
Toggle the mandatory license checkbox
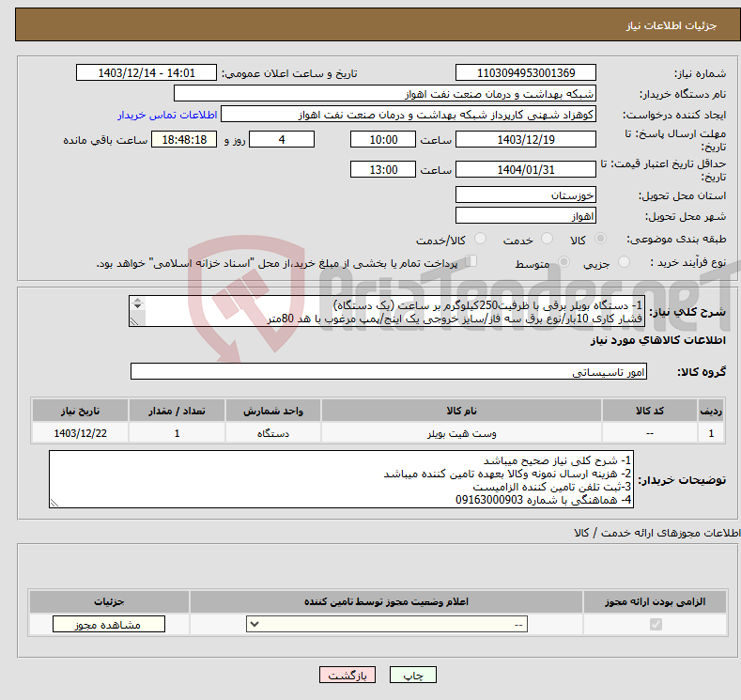(x=656, y=625)
